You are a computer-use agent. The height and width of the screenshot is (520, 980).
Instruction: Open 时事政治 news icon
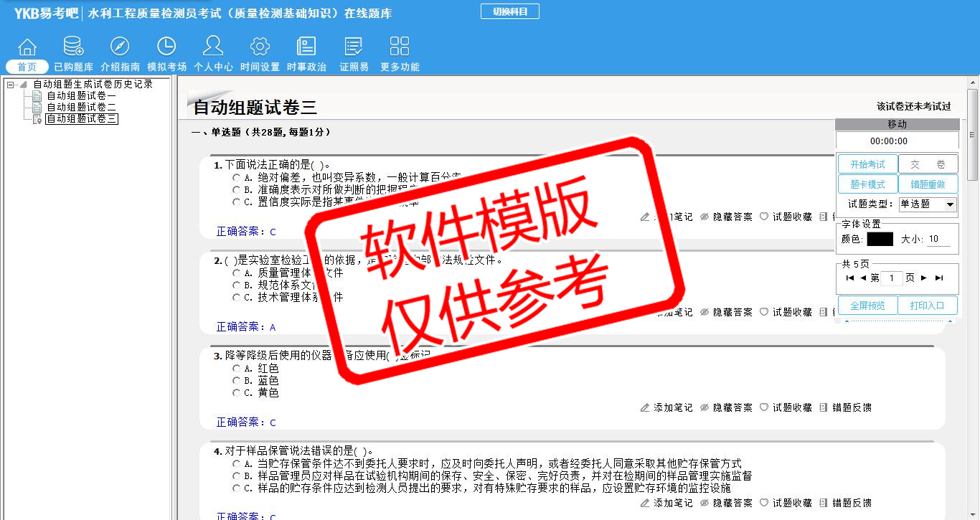pos(306,47)
